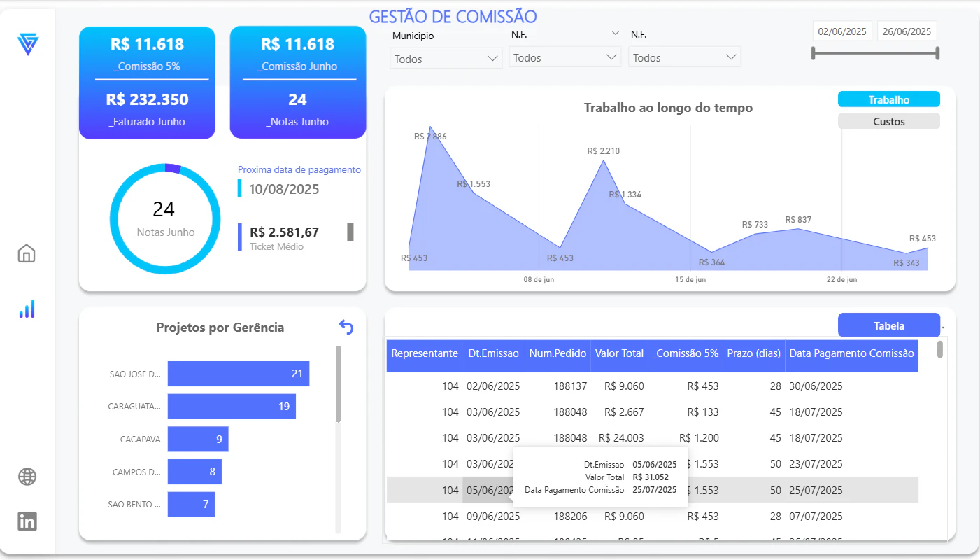Select the SAO BENTO... bar showing 7

tap(191, 505)
